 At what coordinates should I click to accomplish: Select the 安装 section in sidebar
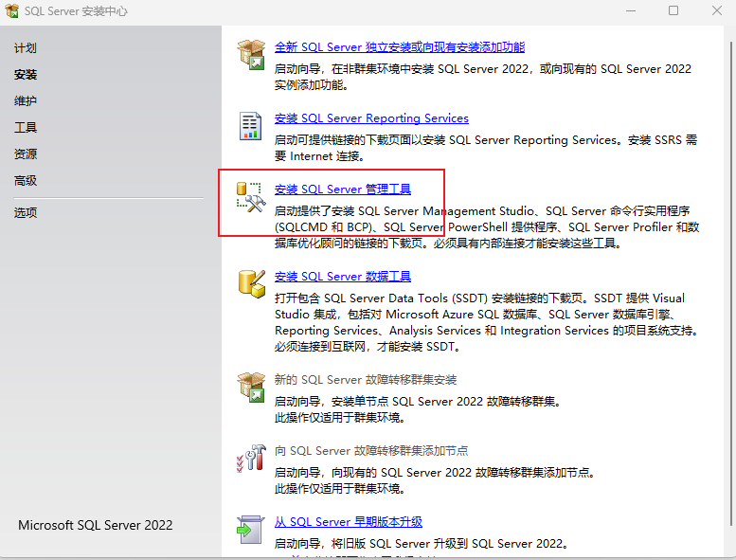point(26,75)
